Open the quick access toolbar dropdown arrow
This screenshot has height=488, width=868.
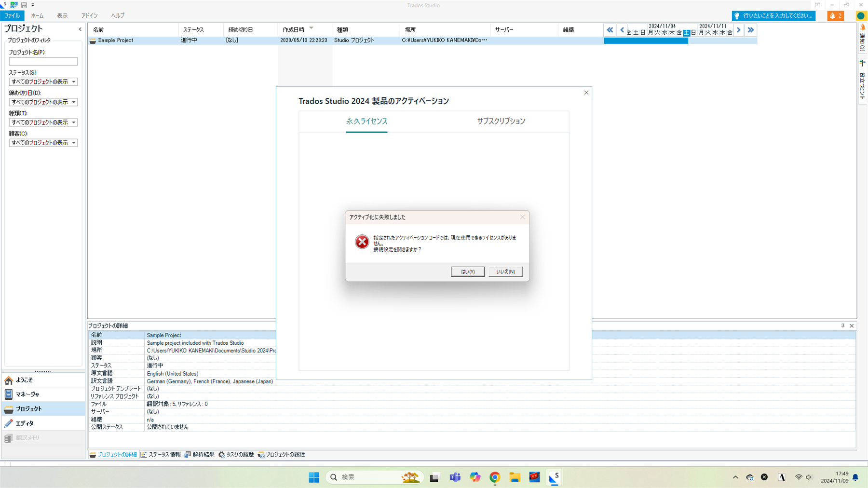(x=33, y=5)
